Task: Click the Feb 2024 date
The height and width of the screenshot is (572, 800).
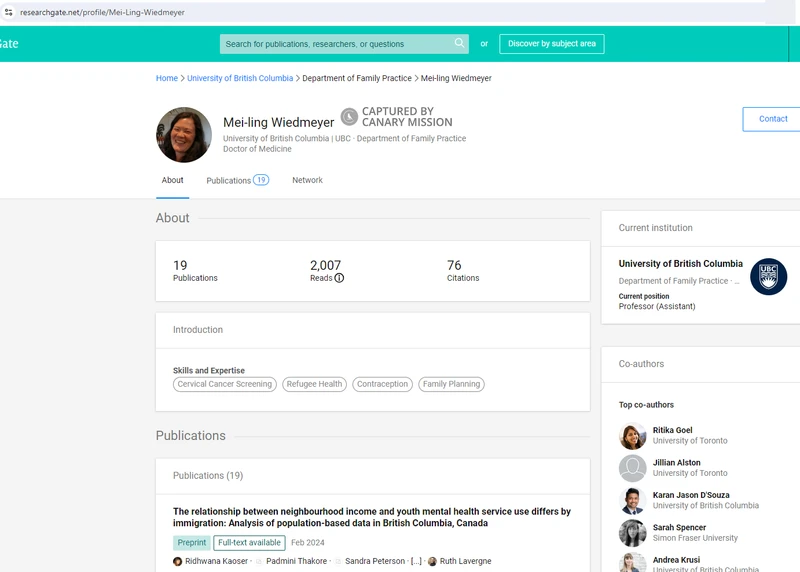Action: (x=308, y=542)
